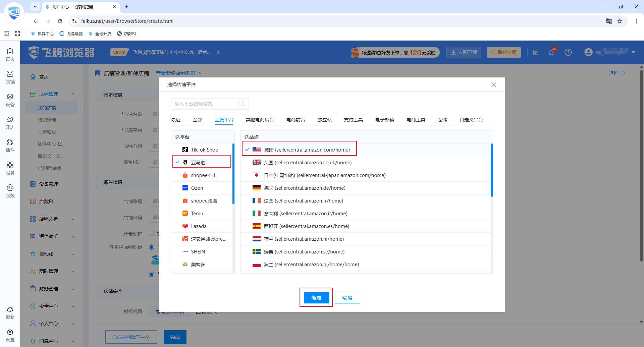Choose 亚马逊 platform

pyautogui.click(x=202, y=163)
